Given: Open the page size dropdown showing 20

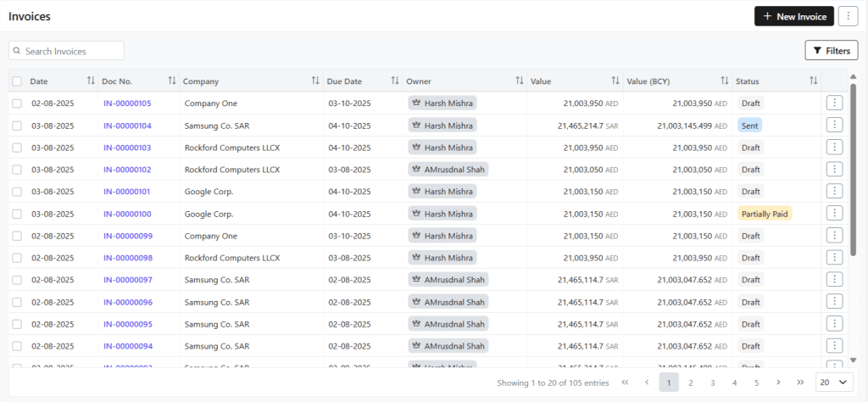Looking at the screenshot, I should pyautogui.click(x=833, y=382).
